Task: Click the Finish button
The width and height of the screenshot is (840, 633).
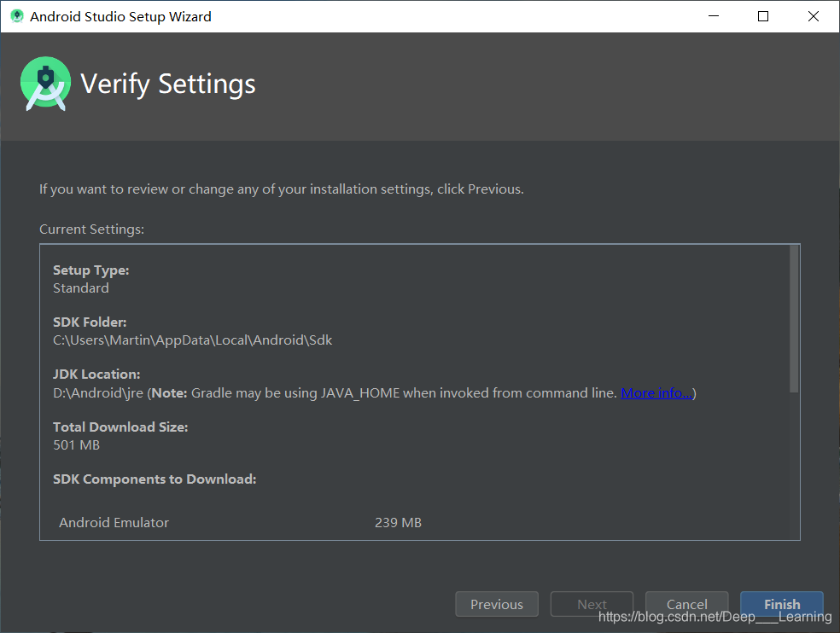Action: 782,604
